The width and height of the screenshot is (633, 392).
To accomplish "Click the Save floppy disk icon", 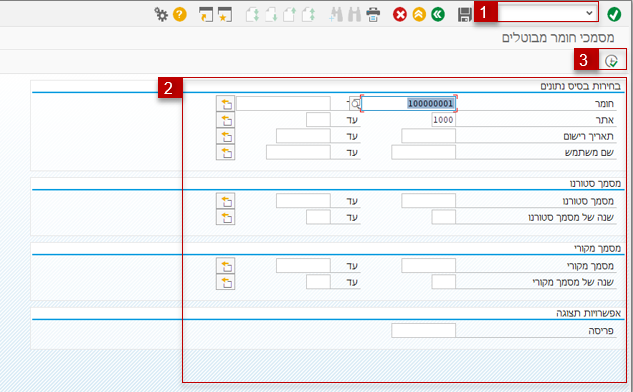I will point(465,15).
